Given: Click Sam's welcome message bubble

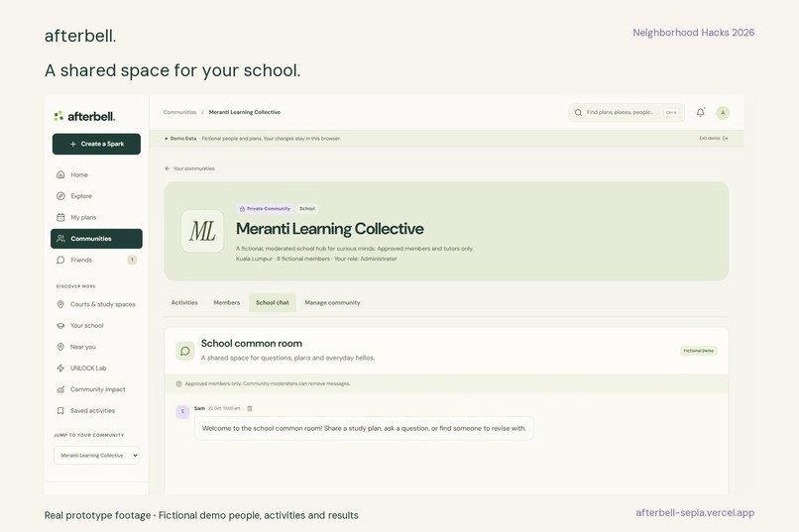Looking at the screenshot, I should point(364,428).
